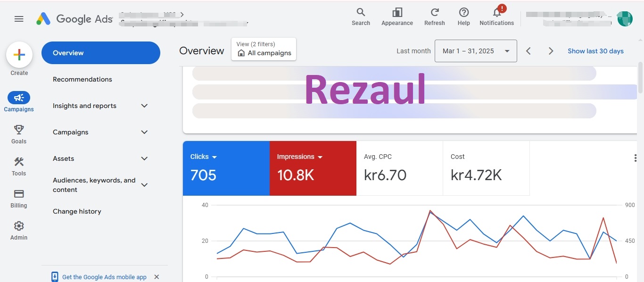Open Admin gear icon
Image resolution: width=644 pixels, height=282 pixels.
[x=19, y=226]
